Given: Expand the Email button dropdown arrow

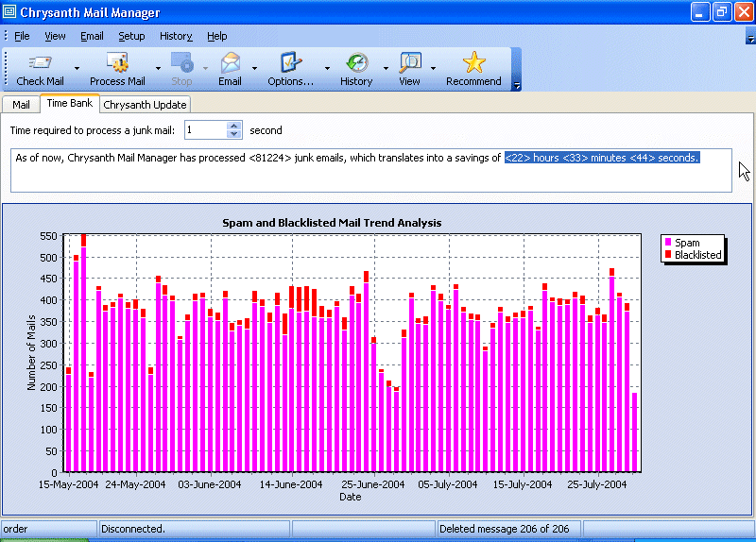Looking at the screenshot, I should tap(254, 69).
